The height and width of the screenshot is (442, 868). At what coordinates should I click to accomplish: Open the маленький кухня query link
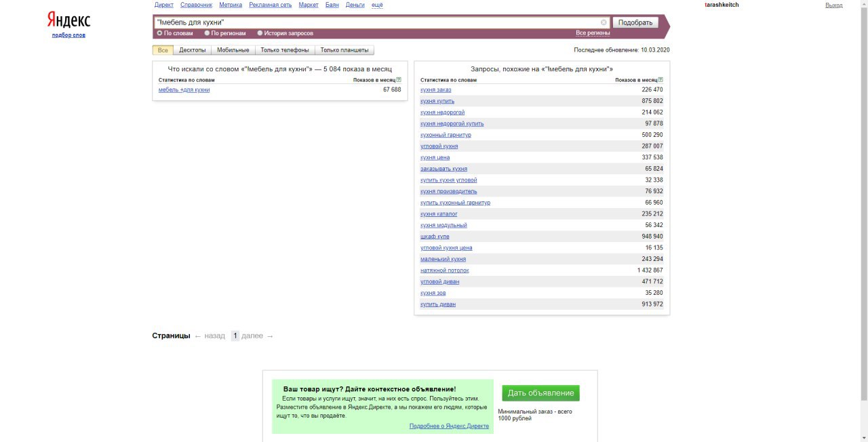coord(443,259)
